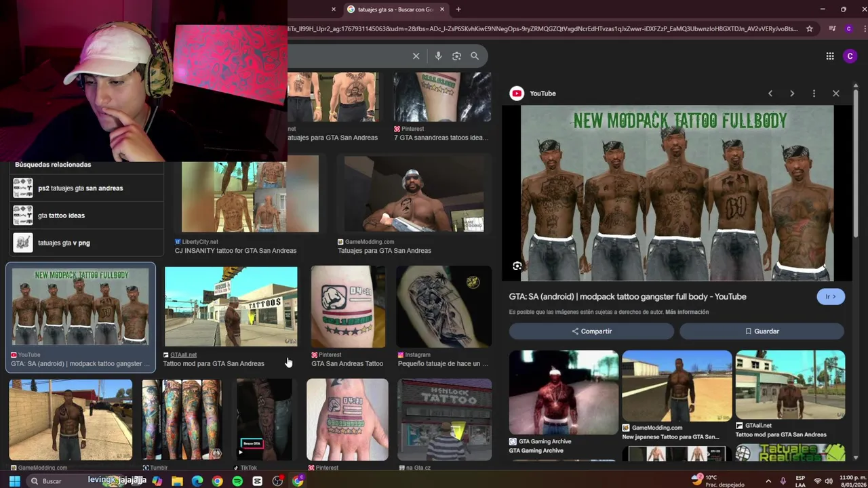
Task: Open the CJ INSANITY tattoo LibertyCity.net thumbnail
Action: 250,194
